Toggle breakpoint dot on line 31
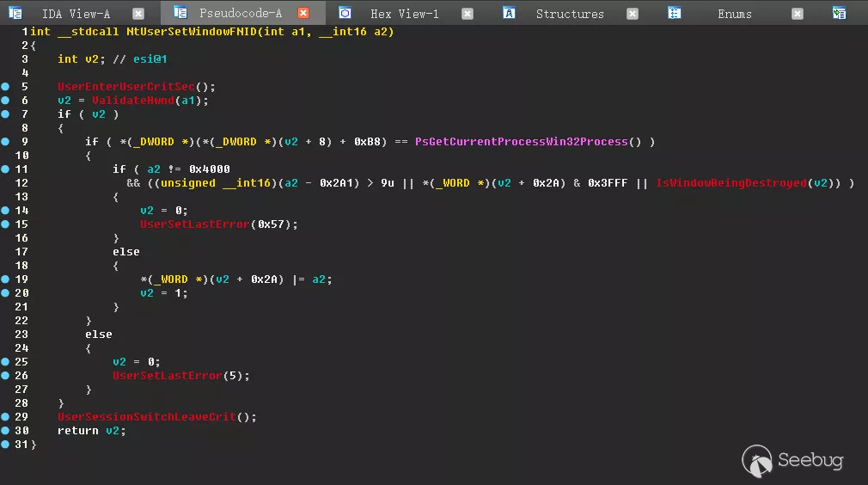Screen dimensions: 868x485 5,444
